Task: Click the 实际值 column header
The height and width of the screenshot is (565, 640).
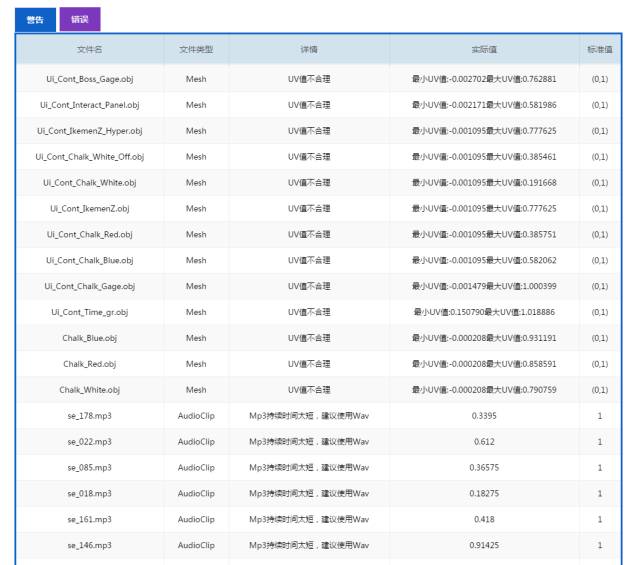Action: click(x=484, y=50)
